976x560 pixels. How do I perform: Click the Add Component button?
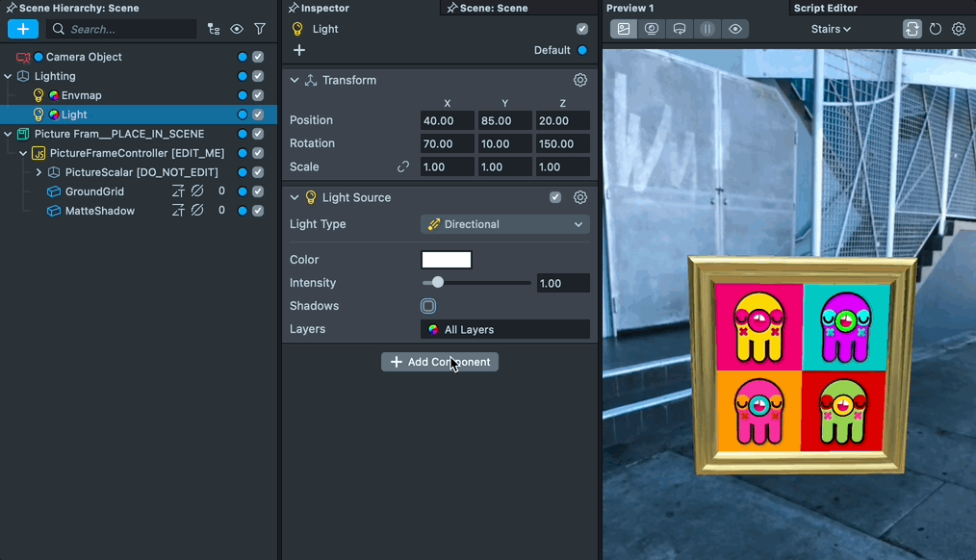(440, 362)
